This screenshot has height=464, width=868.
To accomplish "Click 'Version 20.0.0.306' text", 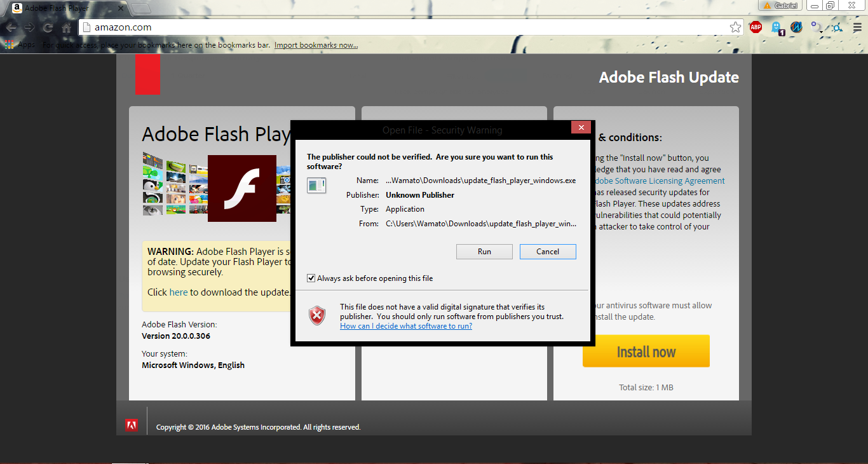I will [x=176, y=336].
